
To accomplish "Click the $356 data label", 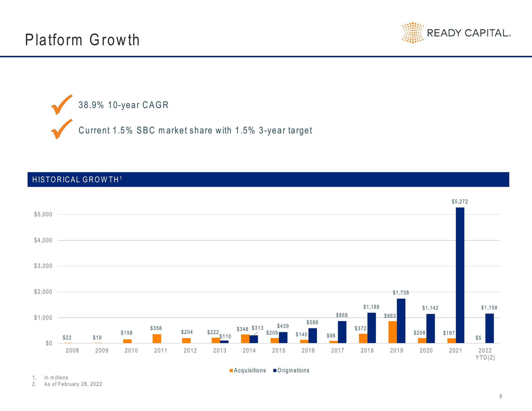I will coord(156,328).
